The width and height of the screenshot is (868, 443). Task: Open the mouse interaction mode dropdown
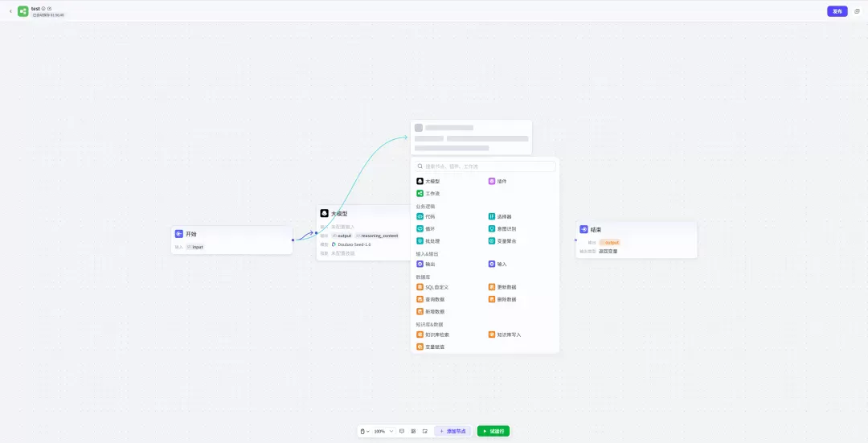365,431
